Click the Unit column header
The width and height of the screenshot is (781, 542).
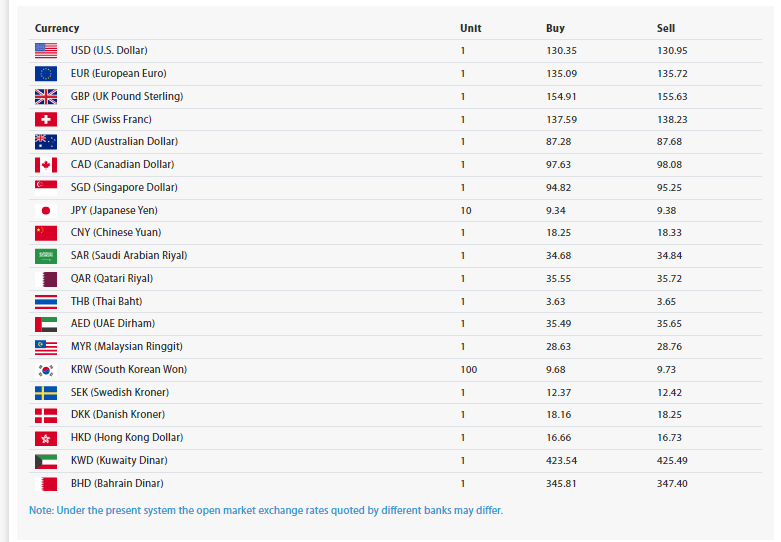(x=470, y=28)
